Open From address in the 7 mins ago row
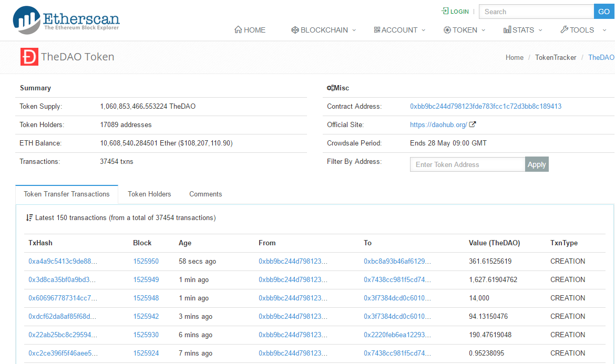615x364 pixels. pyautogui.click(x=293, y=353)
